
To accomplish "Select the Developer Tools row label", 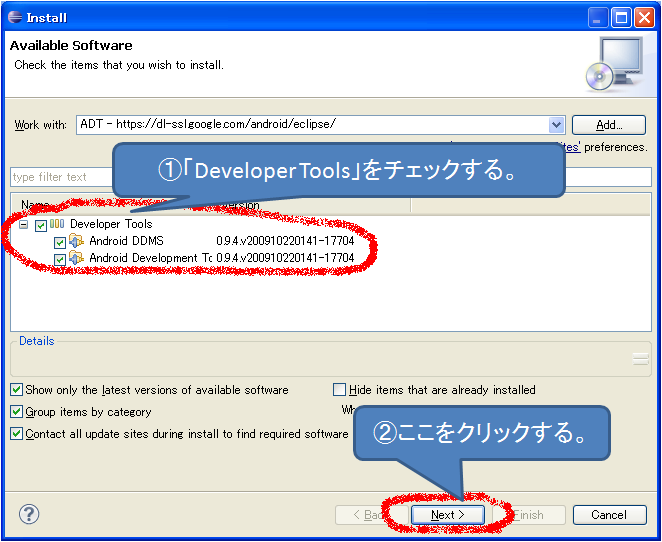I will (x=111, y=224).
